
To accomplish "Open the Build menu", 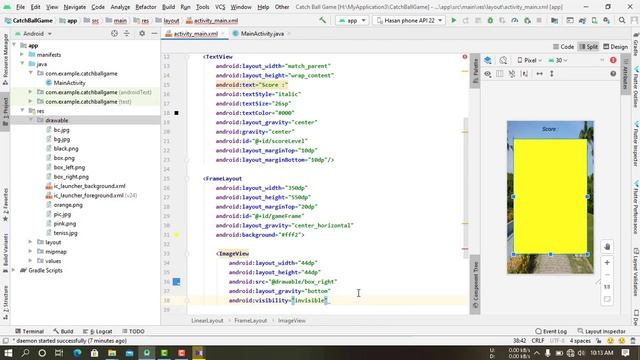I will [168, 7].
